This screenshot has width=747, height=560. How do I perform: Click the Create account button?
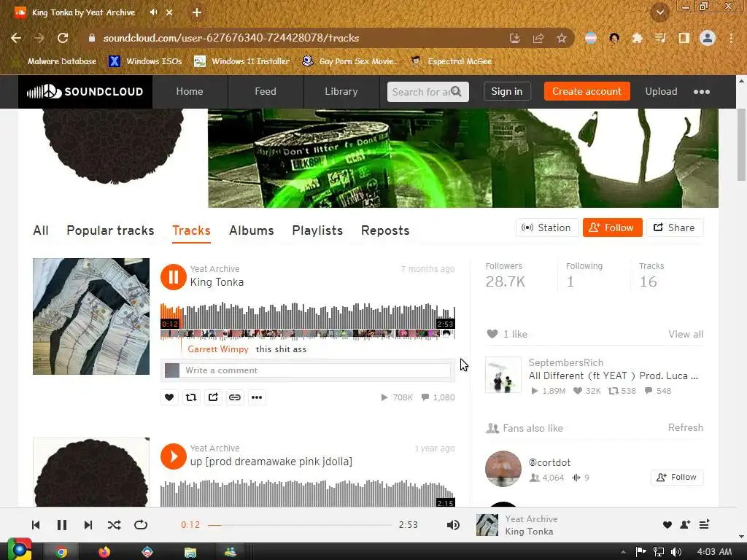pyautogui.click(x=587, y=91)
